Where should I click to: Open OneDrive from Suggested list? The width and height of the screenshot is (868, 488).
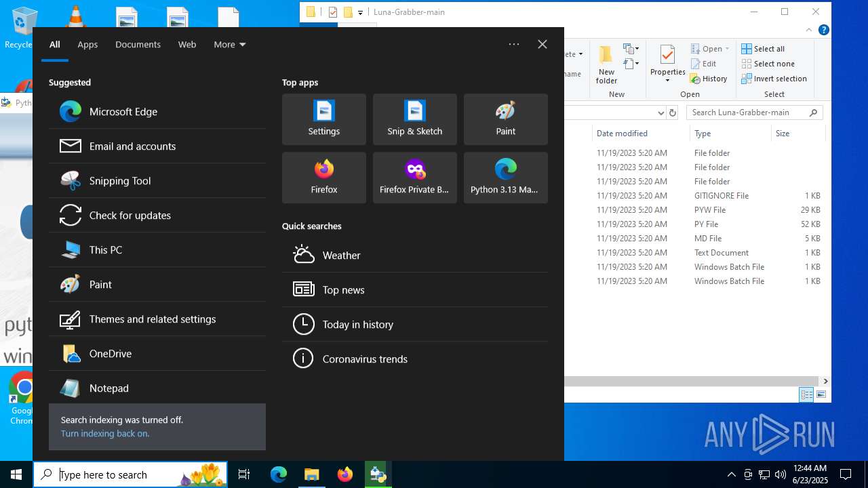[x=157, y=354]
